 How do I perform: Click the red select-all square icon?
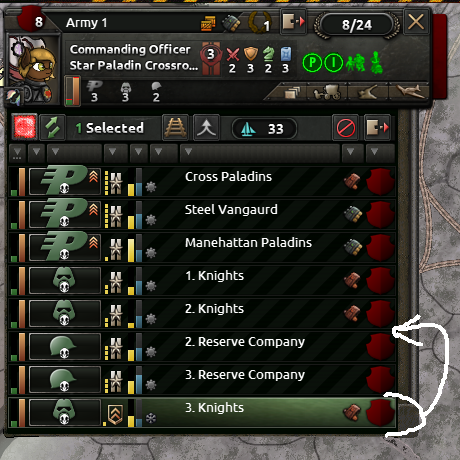24,128
